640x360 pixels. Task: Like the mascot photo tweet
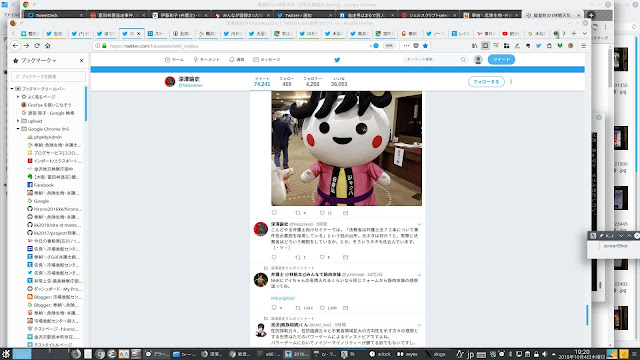[x=322, y=213]
